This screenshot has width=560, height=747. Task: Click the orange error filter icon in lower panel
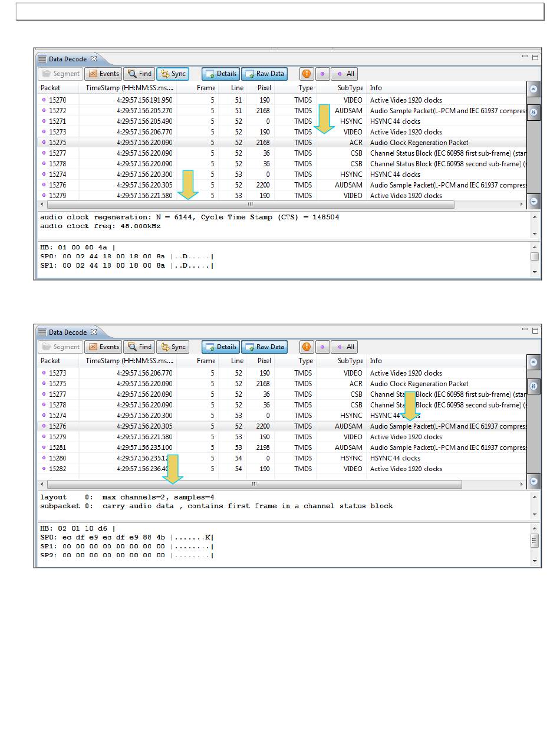click(307, 347)
